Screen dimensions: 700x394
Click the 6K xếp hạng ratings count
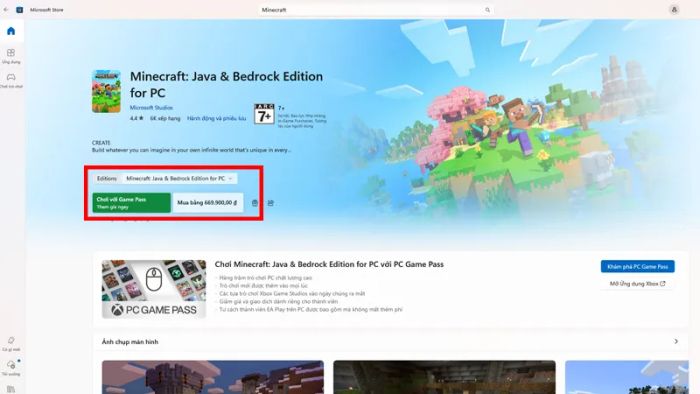[x=165, y=118]
